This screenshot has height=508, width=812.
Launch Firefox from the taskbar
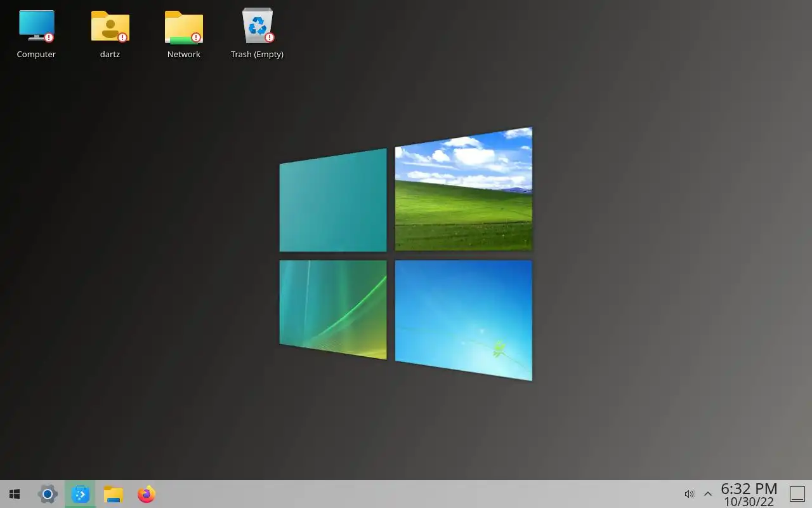coord(147,494)
